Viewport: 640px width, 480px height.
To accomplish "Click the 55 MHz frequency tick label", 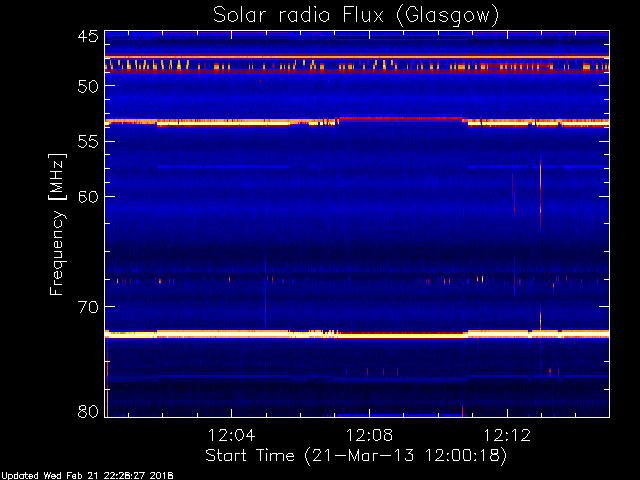I will coord(88,142).
